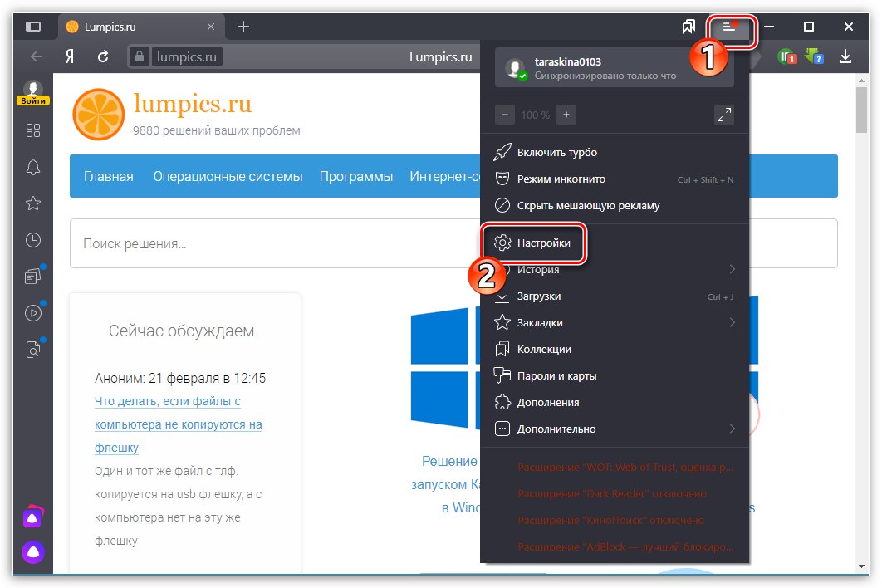
Task: Click the extension icon with red badge
Action: (x=786, y=56)
